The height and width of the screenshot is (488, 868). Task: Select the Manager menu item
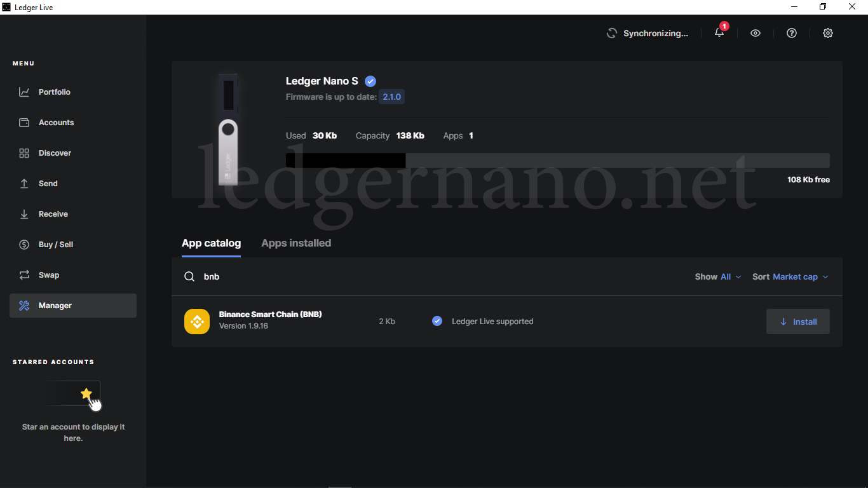tap(73, 306)
